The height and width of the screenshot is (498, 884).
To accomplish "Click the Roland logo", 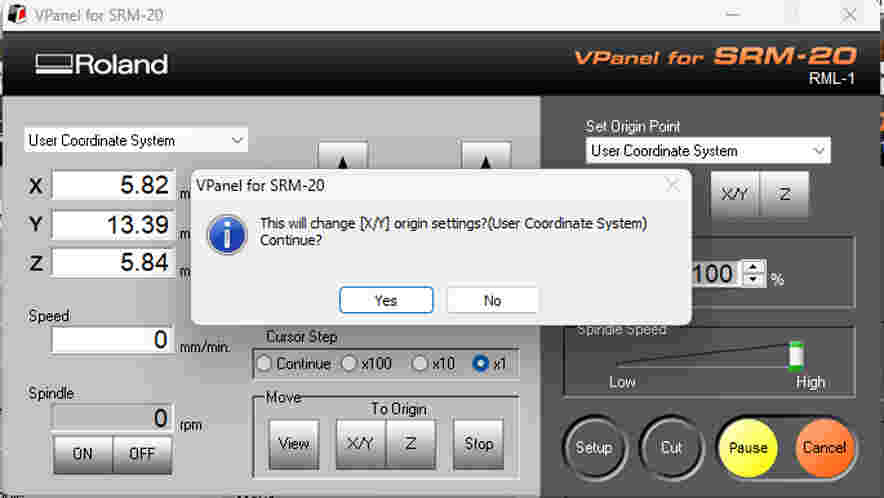I will tap(101, 64).
